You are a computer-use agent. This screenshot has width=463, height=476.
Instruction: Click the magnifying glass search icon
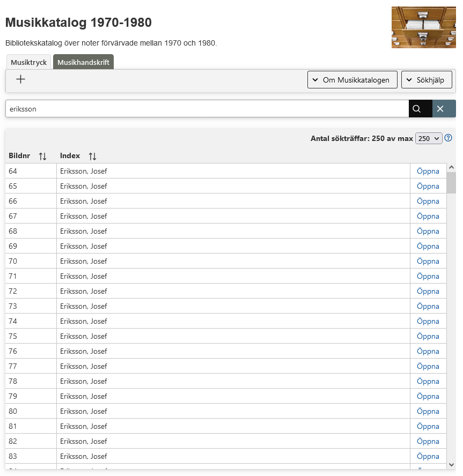pos(416,109)
